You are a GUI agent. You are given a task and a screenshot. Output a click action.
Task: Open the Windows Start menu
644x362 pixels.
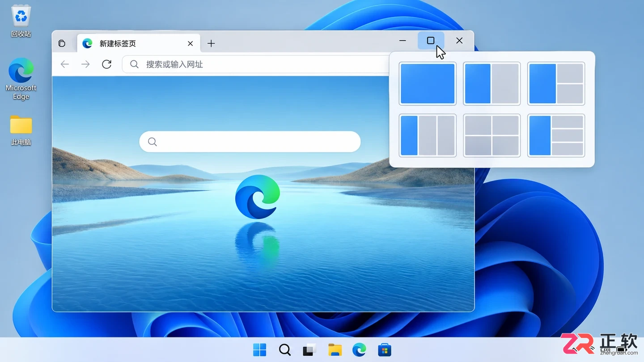(x=259, y=350)
